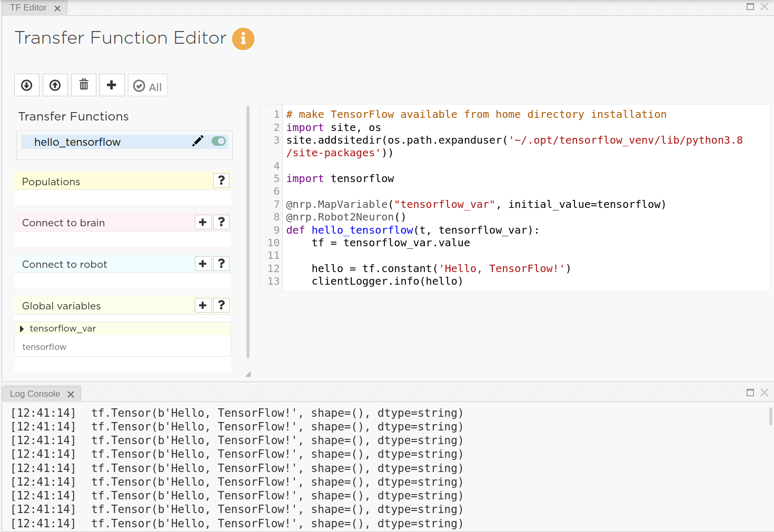
Task: Close the Log Console tab
Action: pyautogui.click(x=71, y=394)
